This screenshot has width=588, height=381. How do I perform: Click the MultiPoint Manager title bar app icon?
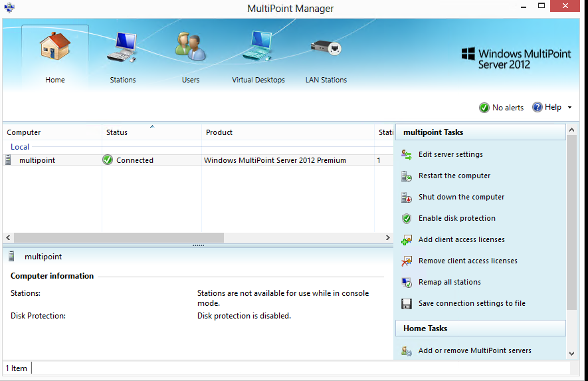click(x=9, y=7)
